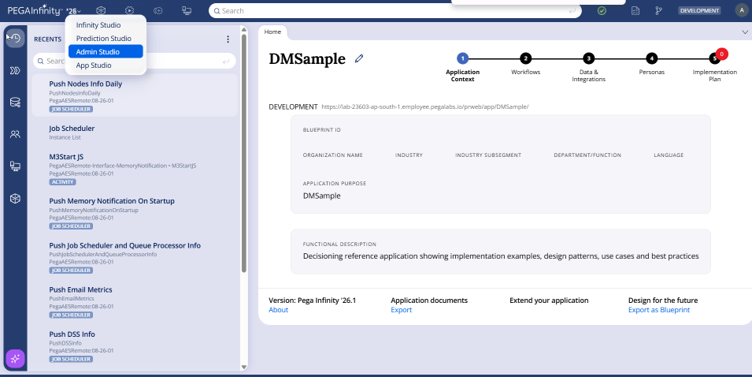
Task: Click the branch icon in top header
Action: pyautogui.click(x=659, y=11)
